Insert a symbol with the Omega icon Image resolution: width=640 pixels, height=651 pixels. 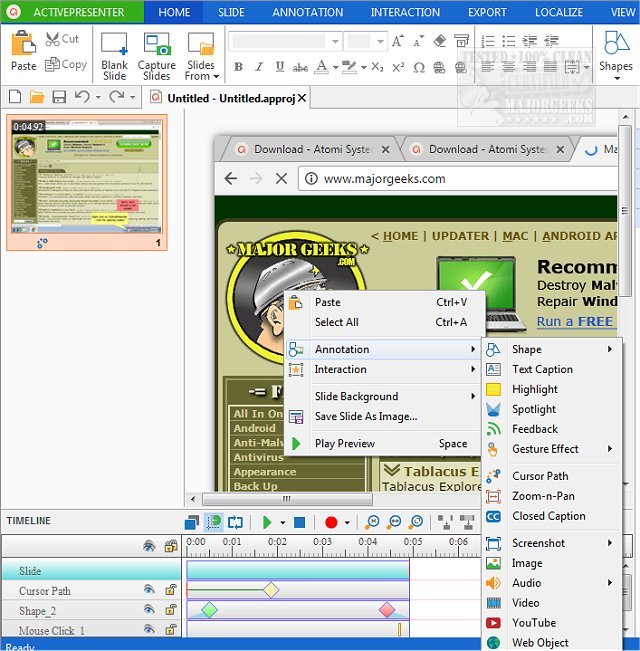pyautogui.click(x=419, y=67)
